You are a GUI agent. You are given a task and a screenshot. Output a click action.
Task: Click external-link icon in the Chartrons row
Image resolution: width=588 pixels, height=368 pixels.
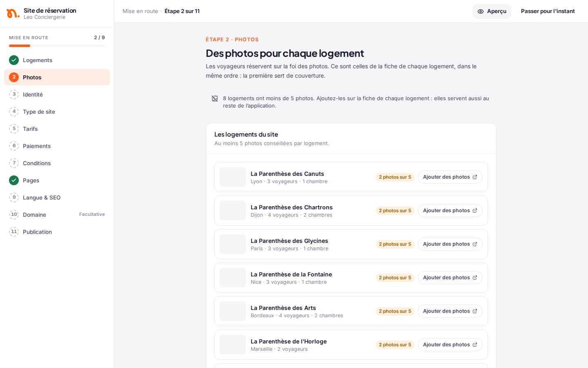[x=475, y=211]
